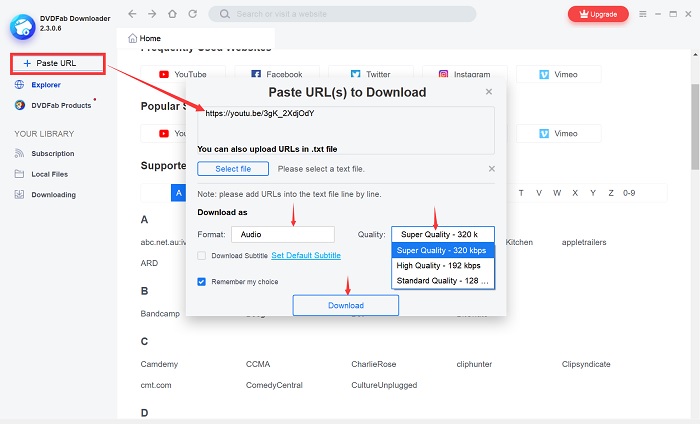
Task: Open the Set Default Subtitle link
Action: (306, 256)
